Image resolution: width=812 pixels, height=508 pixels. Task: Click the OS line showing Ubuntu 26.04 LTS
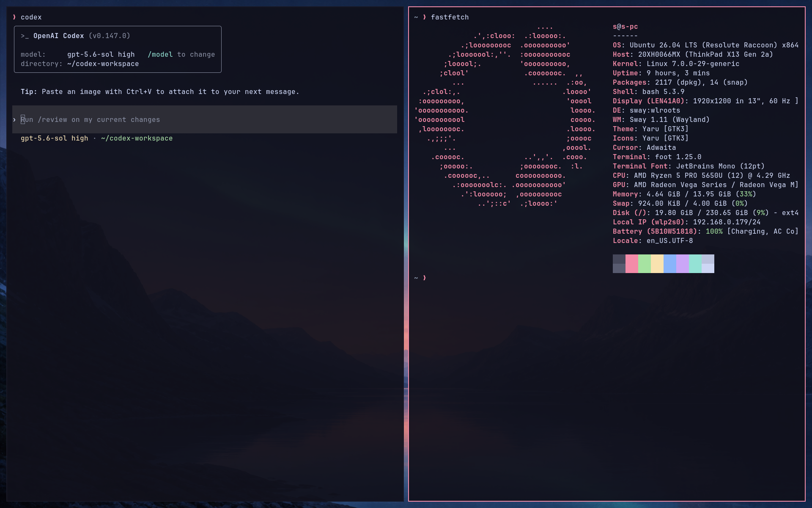[x=706, y=45]
